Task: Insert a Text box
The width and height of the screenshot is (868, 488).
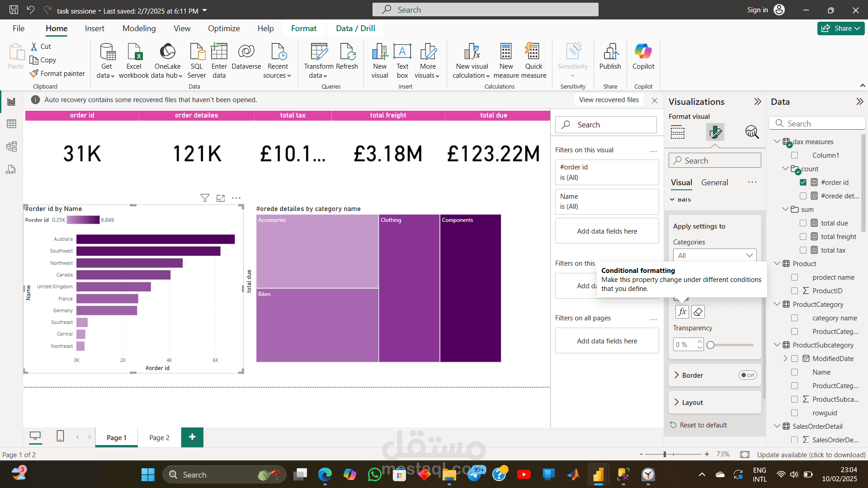Action: coord(402,61)
